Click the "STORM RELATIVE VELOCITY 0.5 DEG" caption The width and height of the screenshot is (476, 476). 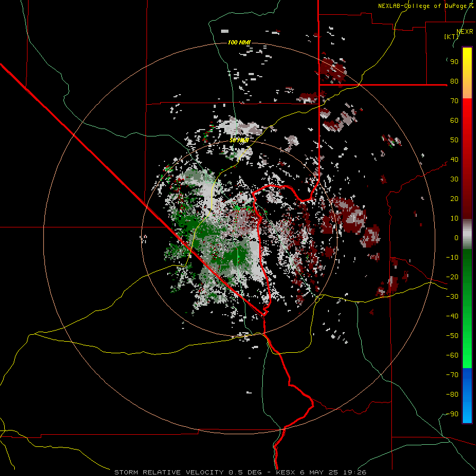pyautogui.click(x=188, y=472)
